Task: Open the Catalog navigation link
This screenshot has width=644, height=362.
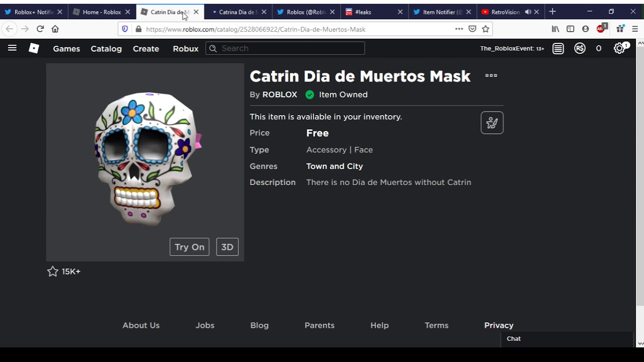Action: click(106, 49)
